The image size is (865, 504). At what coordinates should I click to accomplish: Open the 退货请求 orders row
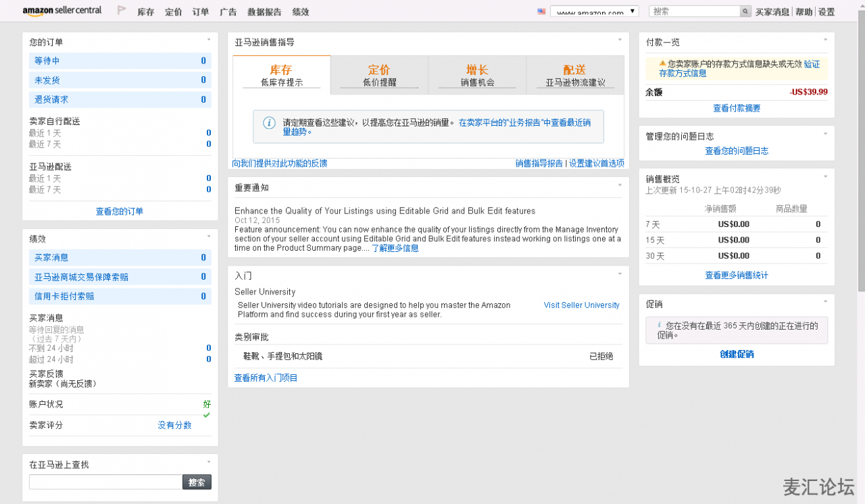click(x=120, y=99)
